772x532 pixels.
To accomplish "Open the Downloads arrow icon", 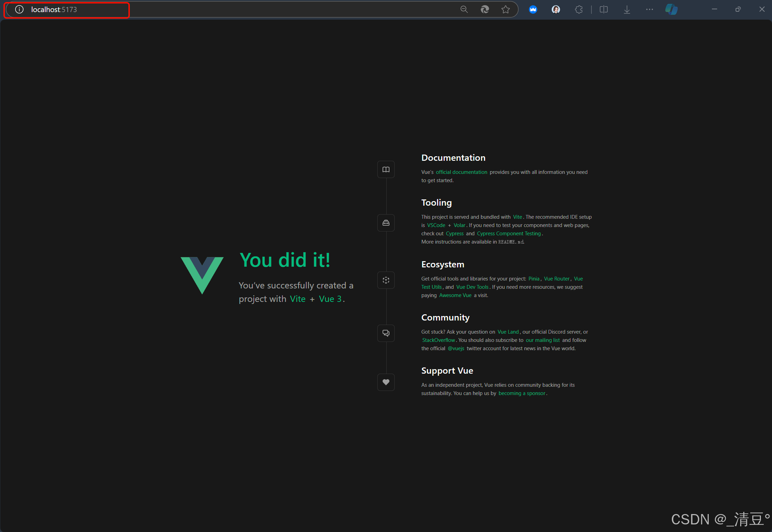I will tap(627, 10).
